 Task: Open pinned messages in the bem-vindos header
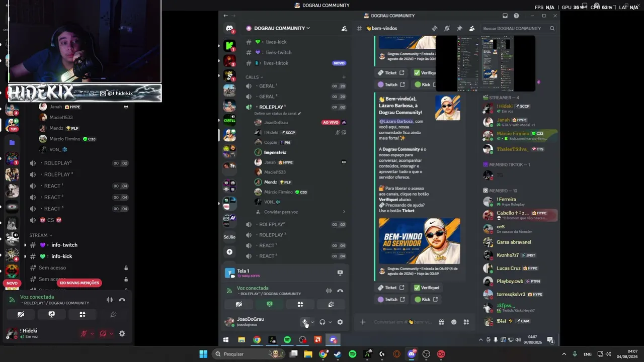459,29
